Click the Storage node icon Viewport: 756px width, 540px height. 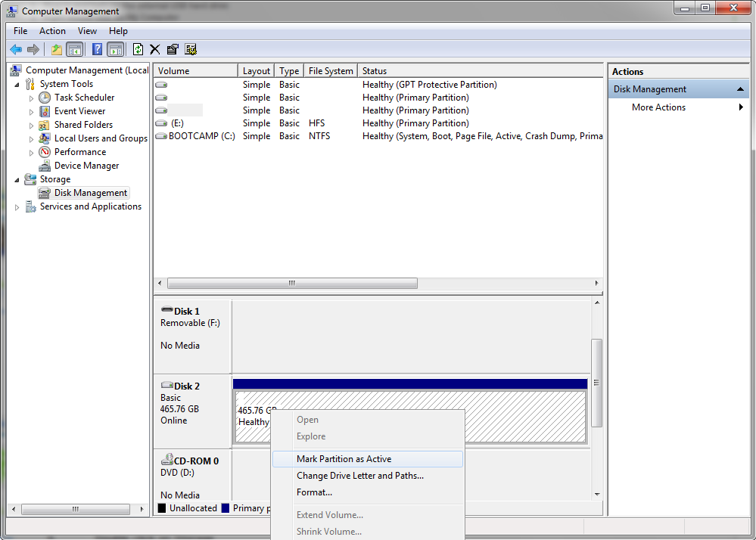tap(30, 179)
